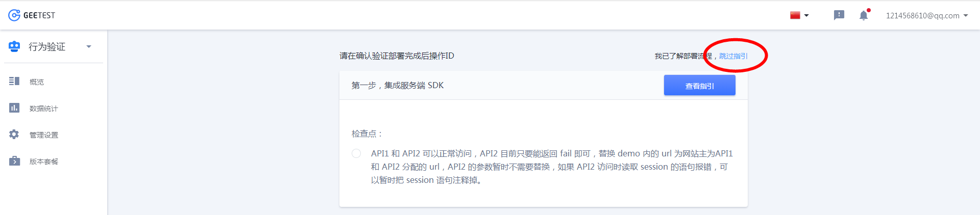Select 概览 menu item text
This screenshot has height=215, width=980.
coord(37,82)
